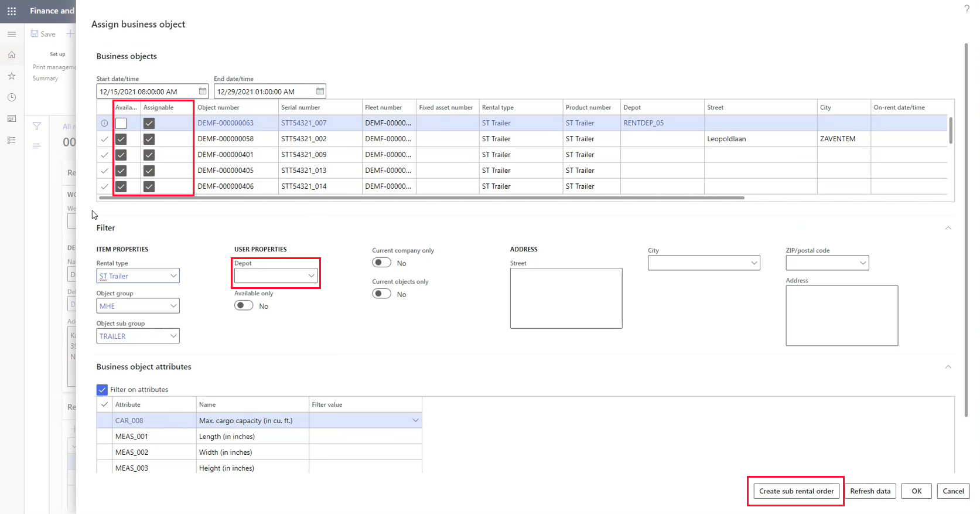The image size is (980, 514).
Task: Click the Street text box
Action: (566, 298)
